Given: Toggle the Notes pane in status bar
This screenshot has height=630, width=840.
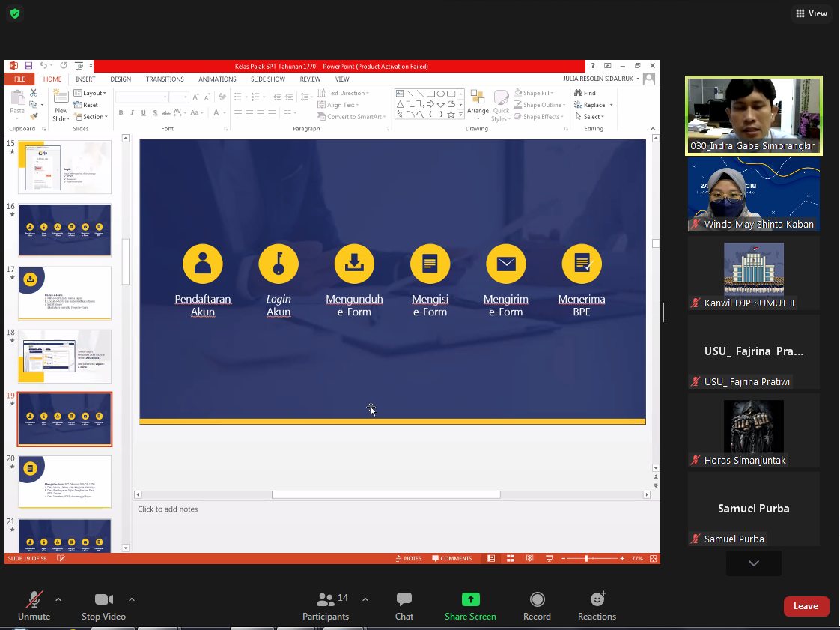Looking at the screenshot, I should click(x=409, y=558).
